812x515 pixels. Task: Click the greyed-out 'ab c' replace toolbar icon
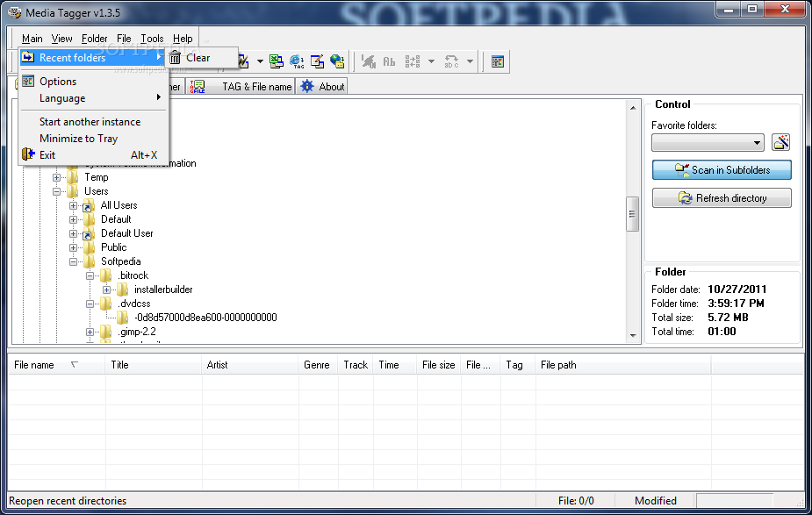[451, 61]
